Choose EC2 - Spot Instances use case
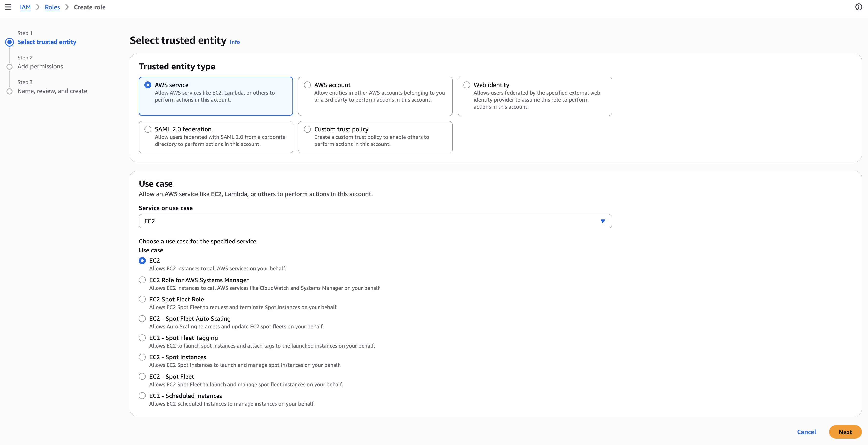This screenshot has width=868, height=445. (x=142, y=357)
